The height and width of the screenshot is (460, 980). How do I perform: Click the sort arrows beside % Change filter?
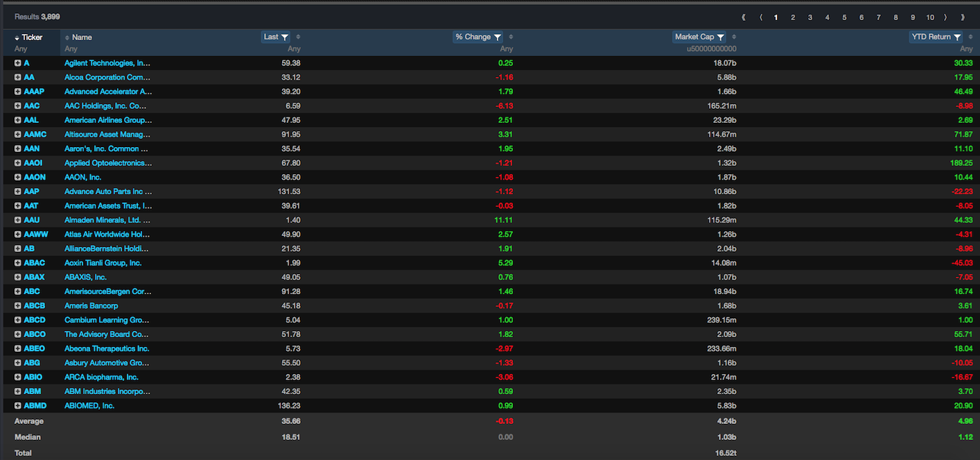[x=511, y=37]
